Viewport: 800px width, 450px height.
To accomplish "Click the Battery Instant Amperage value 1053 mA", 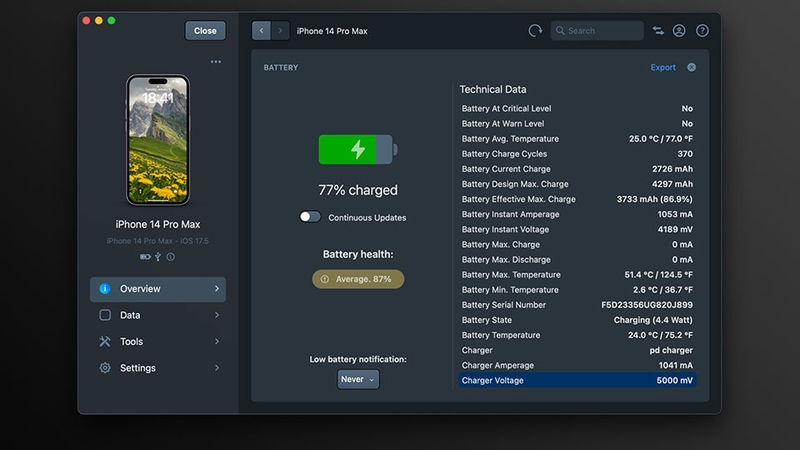I will [x=674, y=214].
